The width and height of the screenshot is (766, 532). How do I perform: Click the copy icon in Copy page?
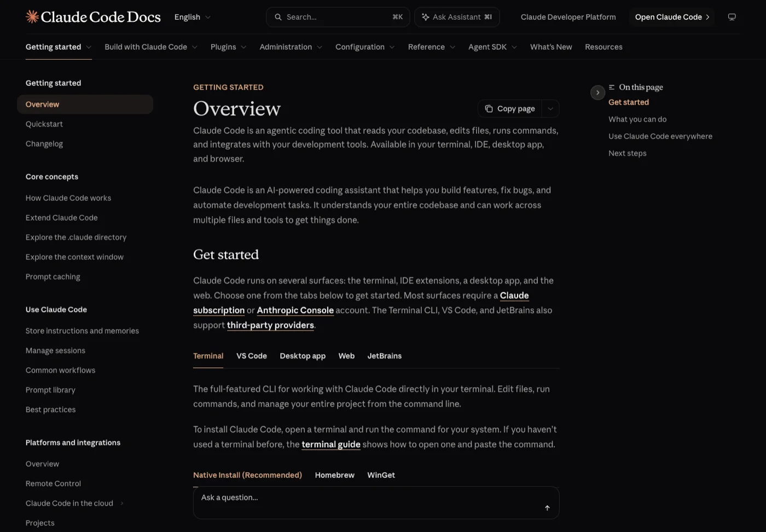489,108
